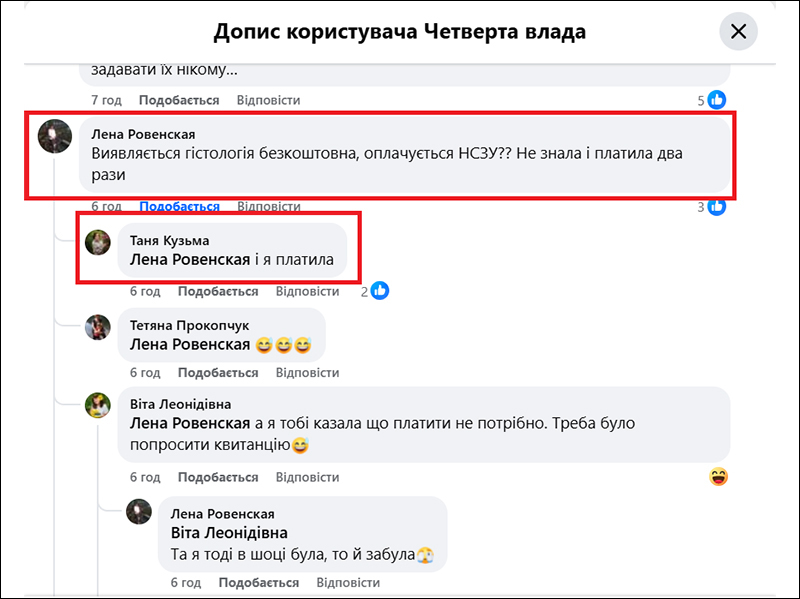Open Віта Леонідівна's avatar
The image size is (800, 599).
point(98,405)
